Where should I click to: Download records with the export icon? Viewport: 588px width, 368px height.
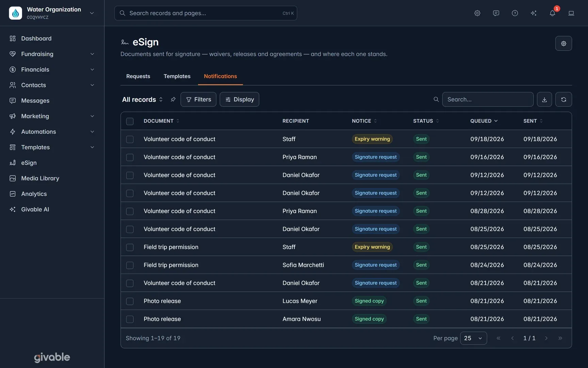click(544, 99)
